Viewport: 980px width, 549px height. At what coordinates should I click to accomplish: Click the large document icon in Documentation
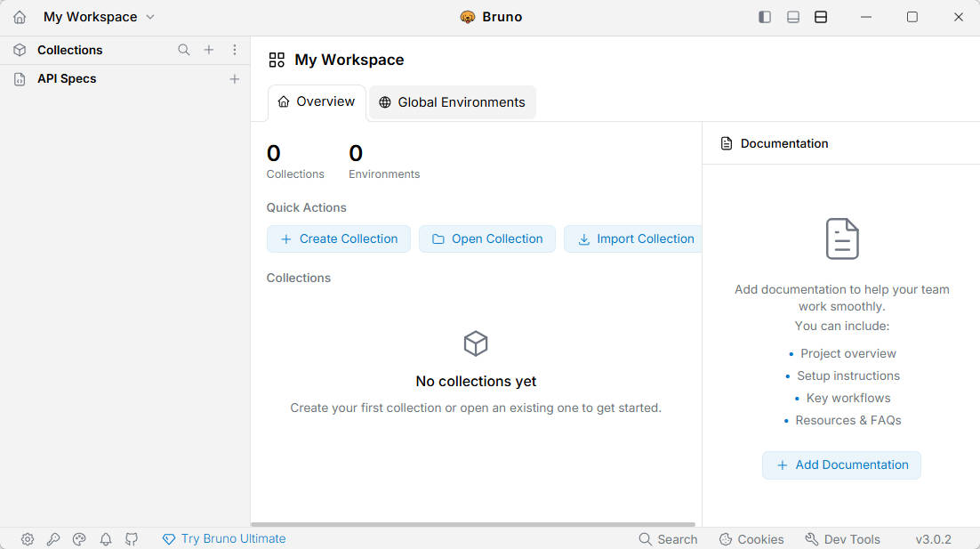tap(842, 238)
